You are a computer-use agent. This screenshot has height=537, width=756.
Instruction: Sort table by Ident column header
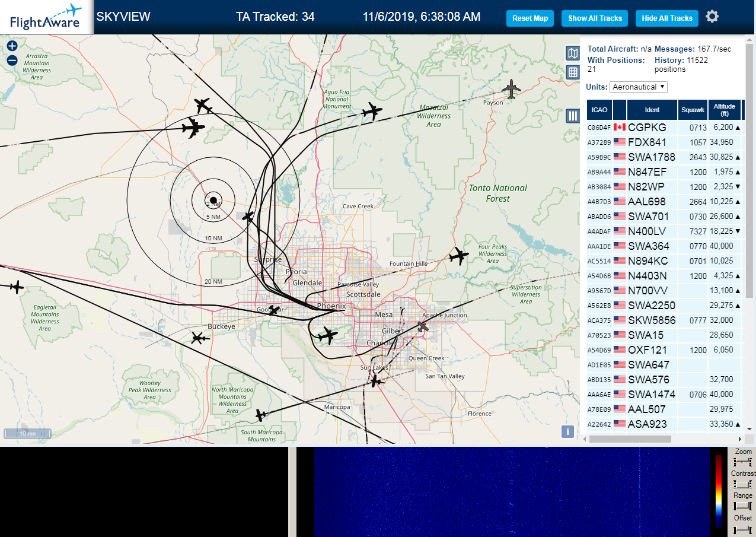[x=652, y=110]
